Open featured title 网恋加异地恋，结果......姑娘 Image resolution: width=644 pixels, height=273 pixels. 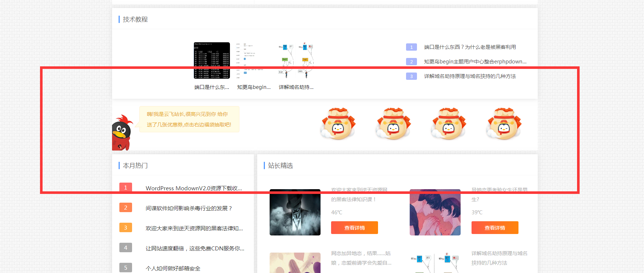tap(361, 258)
